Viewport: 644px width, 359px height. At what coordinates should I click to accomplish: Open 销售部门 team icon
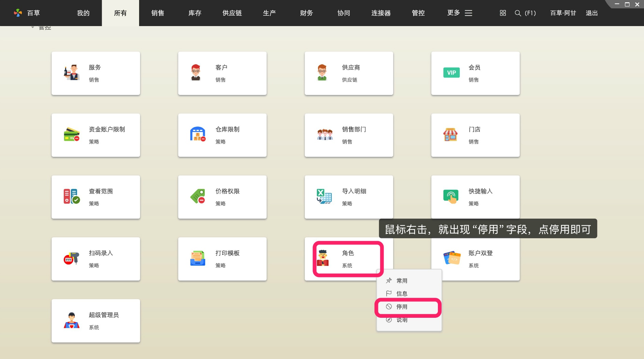325,135
